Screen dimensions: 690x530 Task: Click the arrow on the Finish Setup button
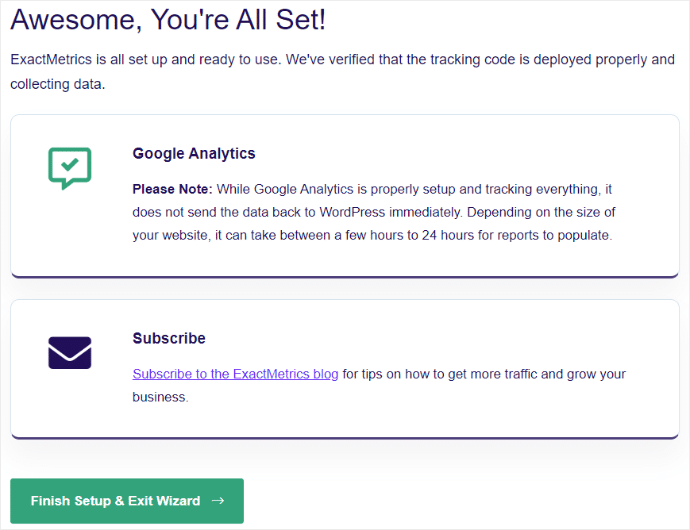pos(218,501)
